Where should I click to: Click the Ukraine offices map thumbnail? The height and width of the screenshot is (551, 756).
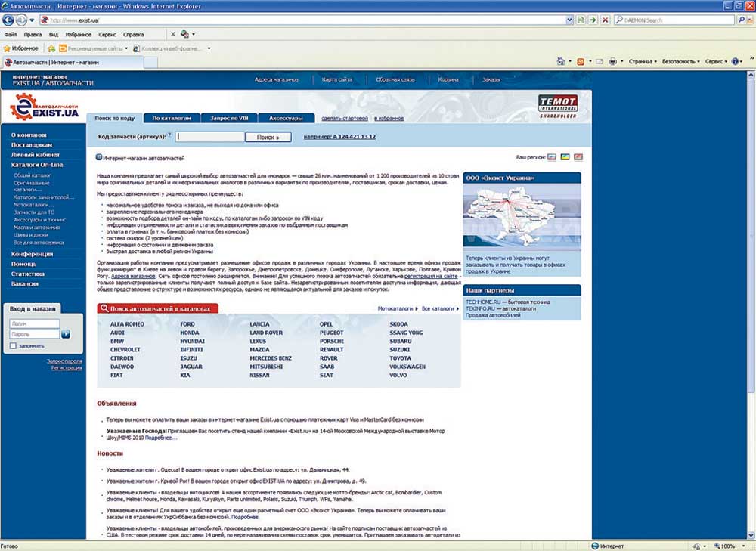[x=522, y=218]
